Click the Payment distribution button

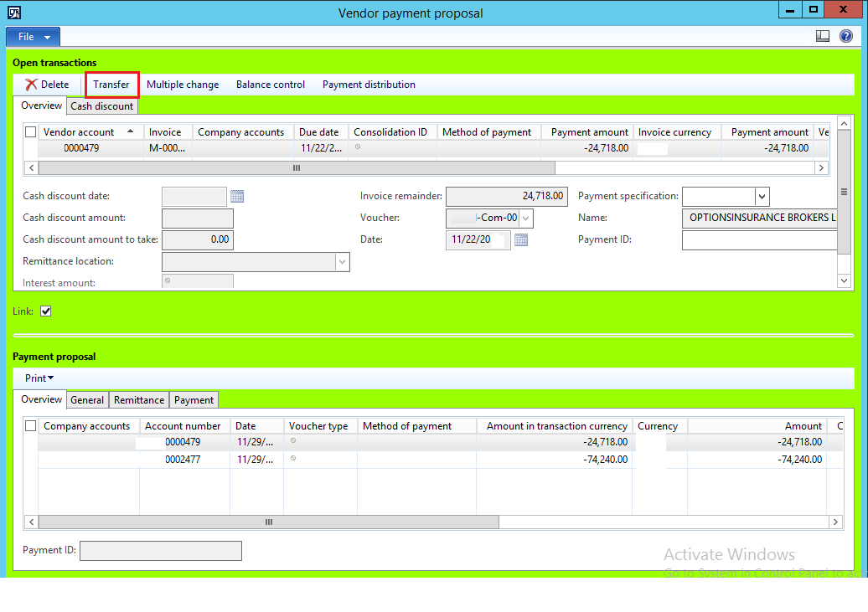pos(369,84)
